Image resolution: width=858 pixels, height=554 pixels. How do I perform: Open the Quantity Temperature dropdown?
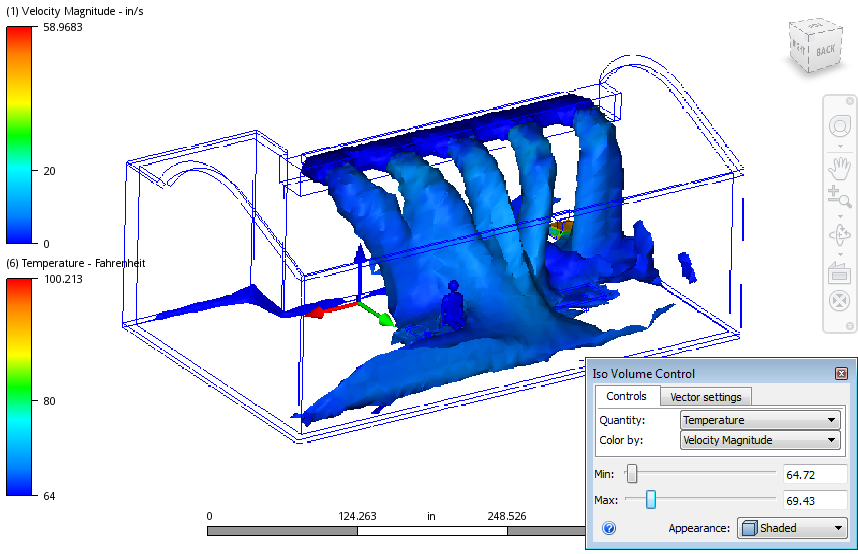pyautogui.click(x=760, y=420)
